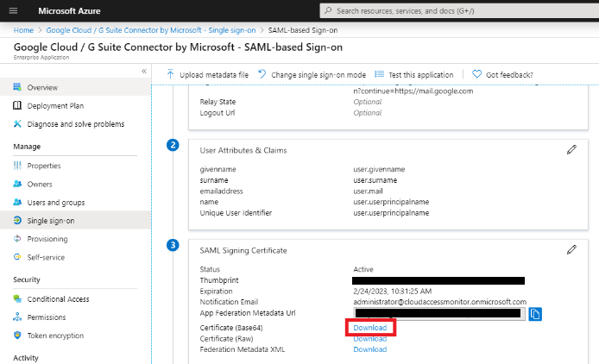Viewport: 599px width, 364px height.
Task: Download the Federation Metadata XML
Action: [x=369, y=349]
